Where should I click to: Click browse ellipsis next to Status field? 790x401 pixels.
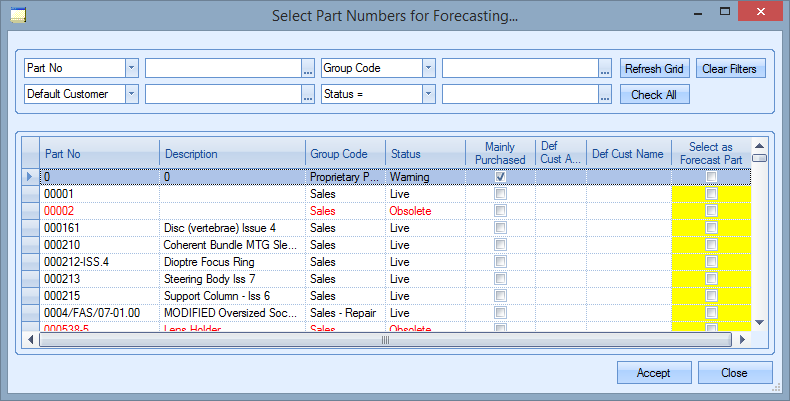[x=605, y=94]
